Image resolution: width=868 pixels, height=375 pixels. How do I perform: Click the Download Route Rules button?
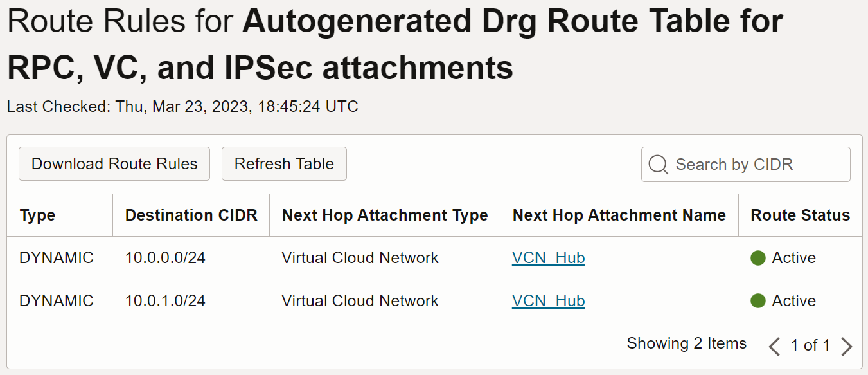[114, 164]
